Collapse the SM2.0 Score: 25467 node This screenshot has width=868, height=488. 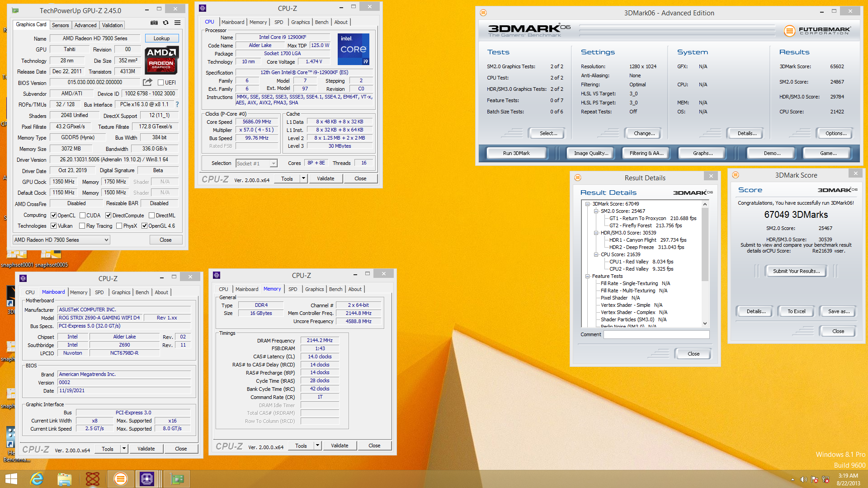pos(596,211)
